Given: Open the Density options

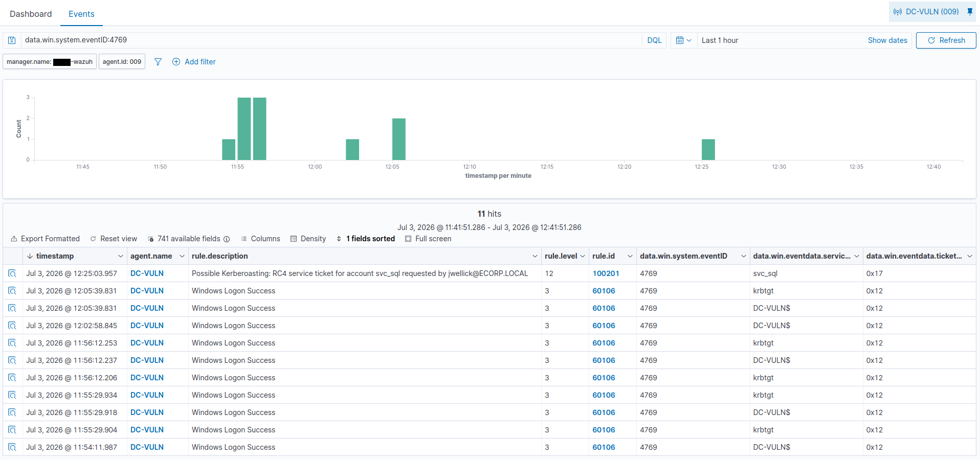Looking at the screenshot, I should click(308, 239).
